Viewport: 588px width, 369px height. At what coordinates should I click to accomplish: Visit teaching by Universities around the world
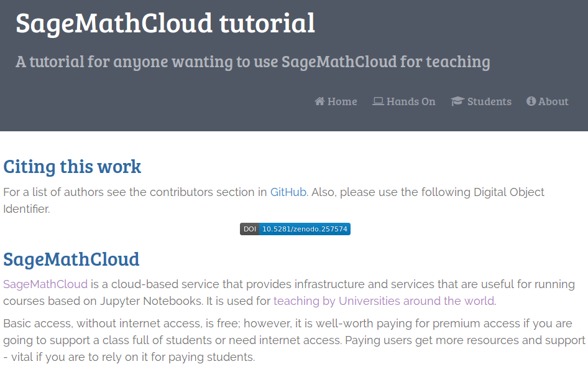(384, 301)
